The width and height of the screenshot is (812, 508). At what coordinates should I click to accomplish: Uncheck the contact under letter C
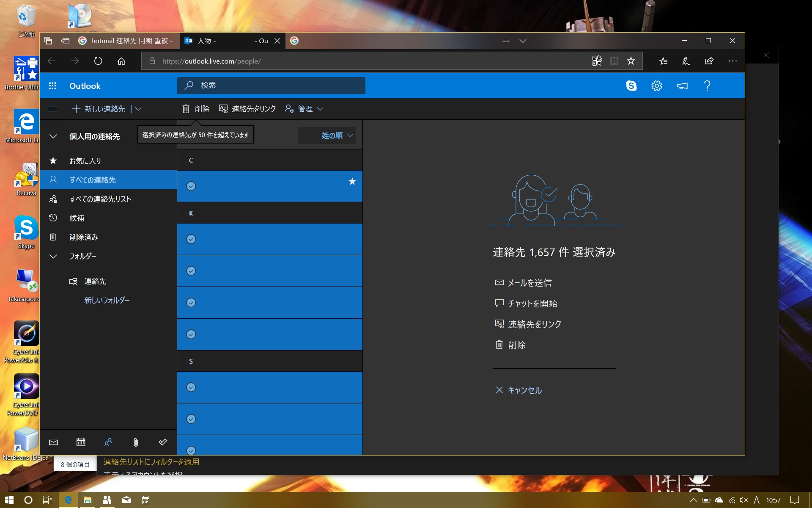[x=191, y=186]
